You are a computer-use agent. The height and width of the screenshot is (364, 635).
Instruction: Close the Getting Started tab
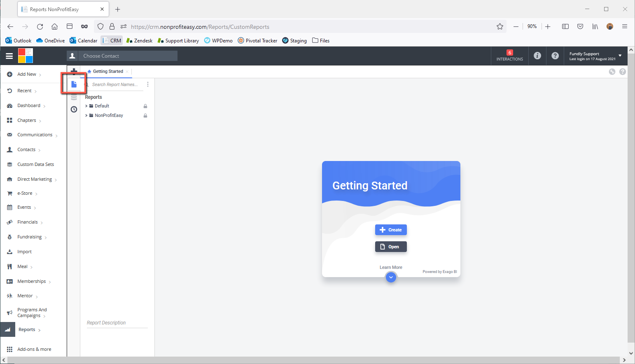click(x=127, y=72)
